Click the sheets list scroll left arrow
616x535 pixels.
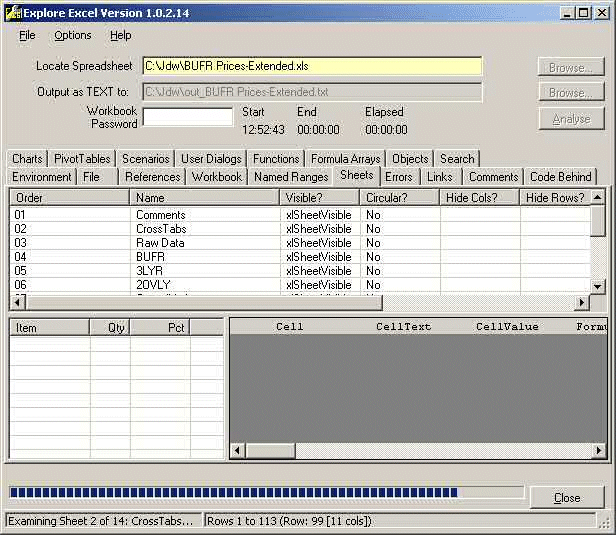coord(17,302)
